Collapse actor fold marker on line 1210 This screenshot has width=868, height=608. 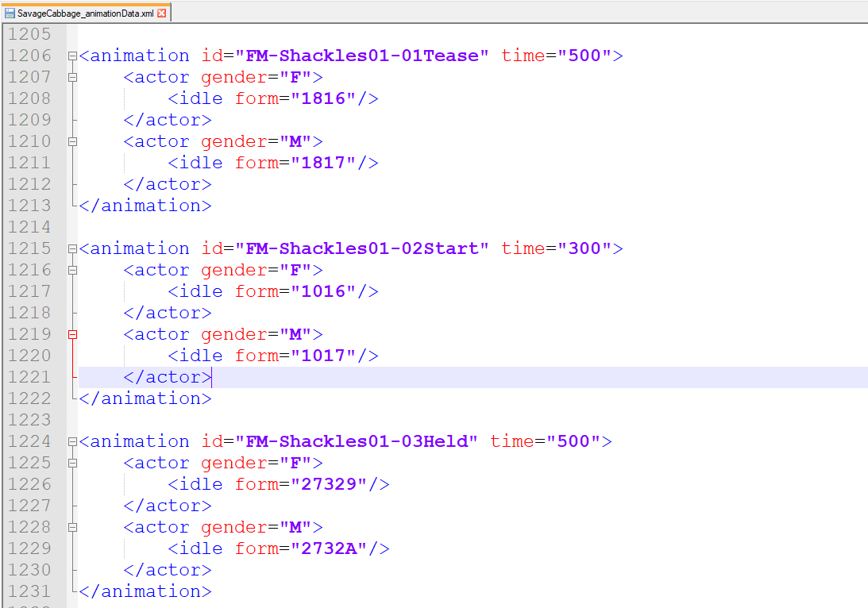[x=72, y=141]
